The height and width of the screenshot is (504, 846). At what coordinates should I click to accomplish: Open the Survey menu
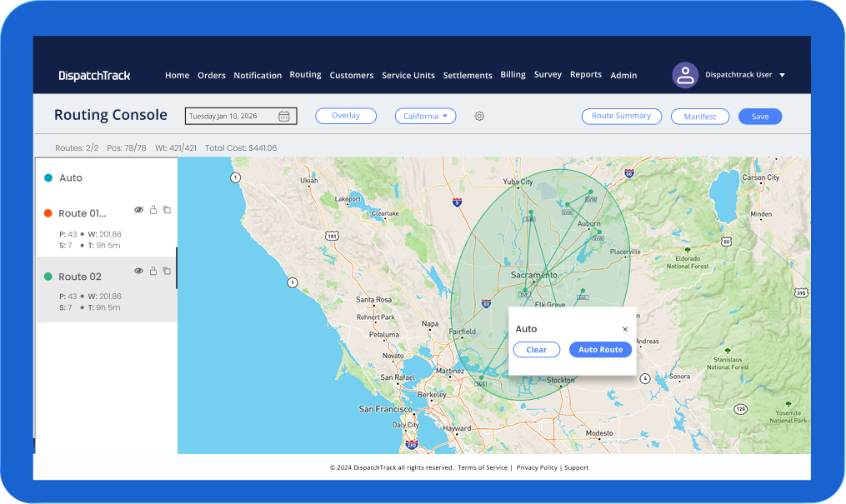[548, 74]
